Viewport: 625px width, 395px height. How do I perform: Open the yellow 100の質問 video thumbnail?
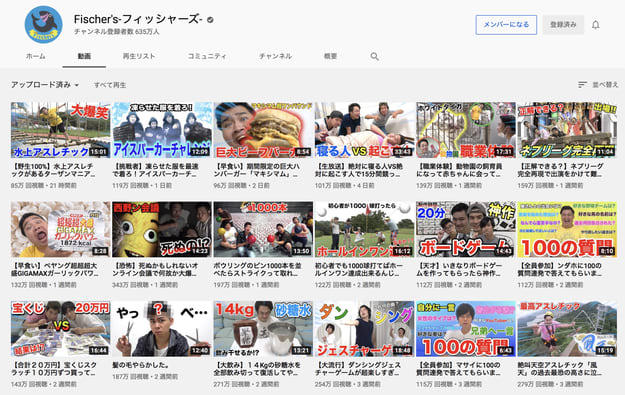click(x=567, y=229)
